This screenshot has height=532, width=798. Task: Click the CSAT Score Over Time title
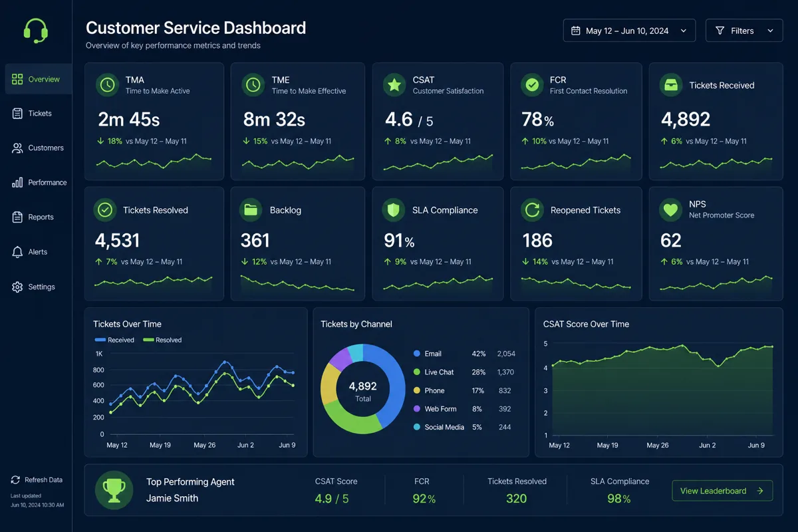pyautogui.click(x=586, y=324)
